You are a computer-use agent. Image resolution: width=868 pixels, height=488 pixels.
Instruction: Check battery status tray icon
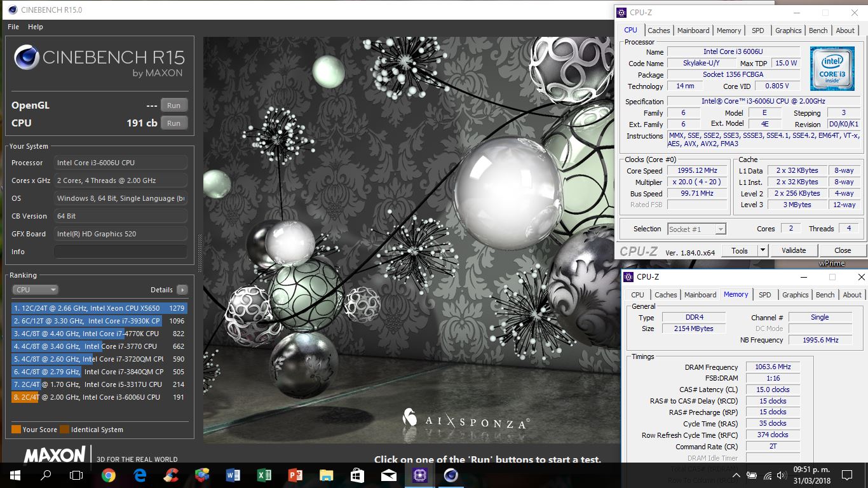coord(752,475)
